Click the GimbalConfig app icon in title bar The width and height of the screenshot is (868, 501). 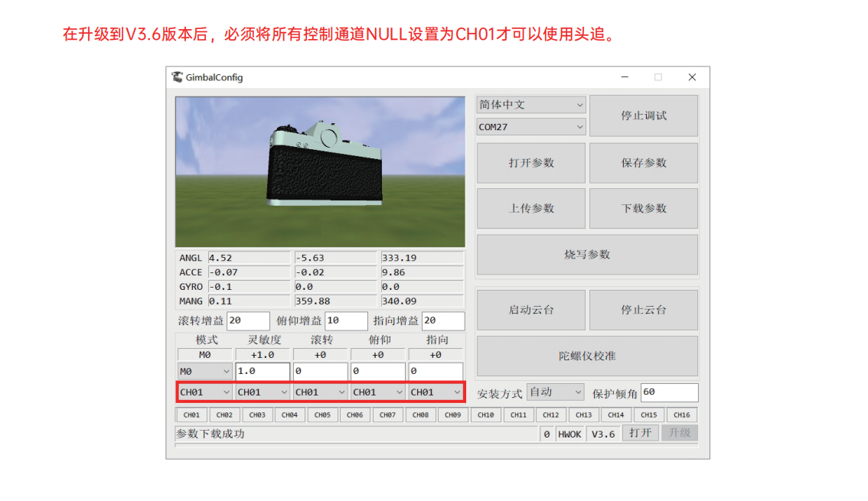[177, 76]
